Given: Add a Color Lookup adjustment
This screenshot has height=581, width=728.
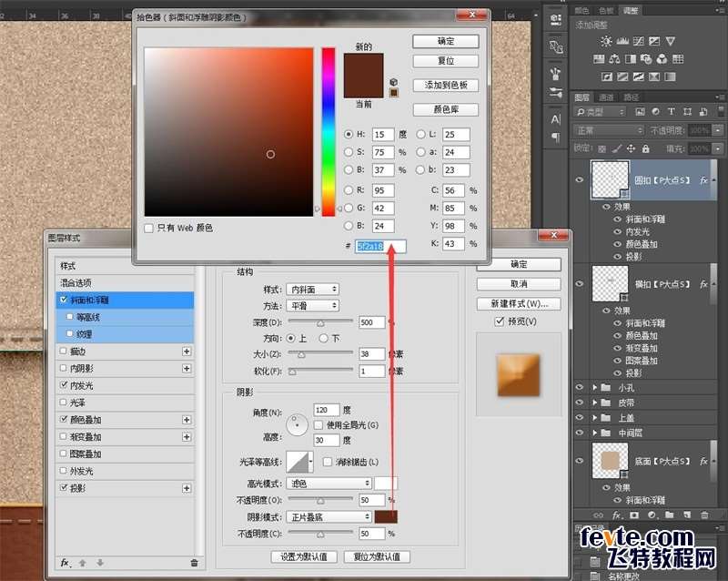Looking at the screenshot, I should [678, 59].
